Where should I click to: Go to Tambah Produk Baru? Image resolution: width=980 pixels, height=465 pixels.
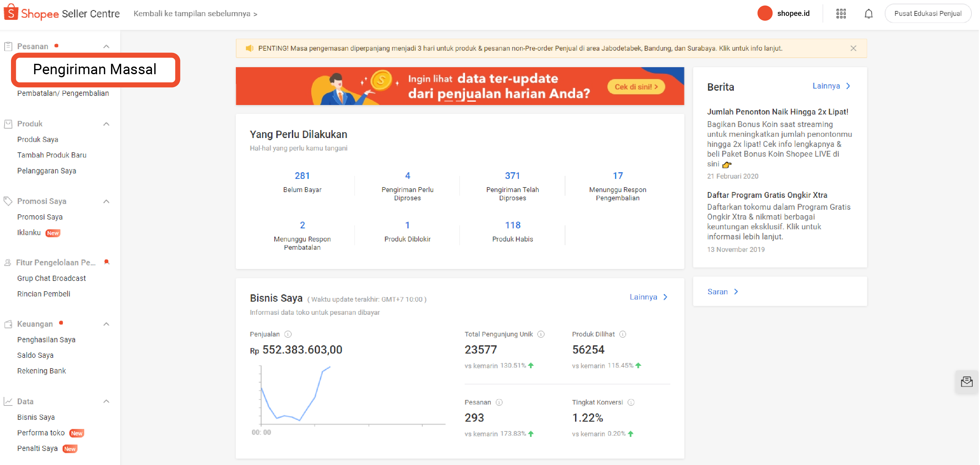52,155
